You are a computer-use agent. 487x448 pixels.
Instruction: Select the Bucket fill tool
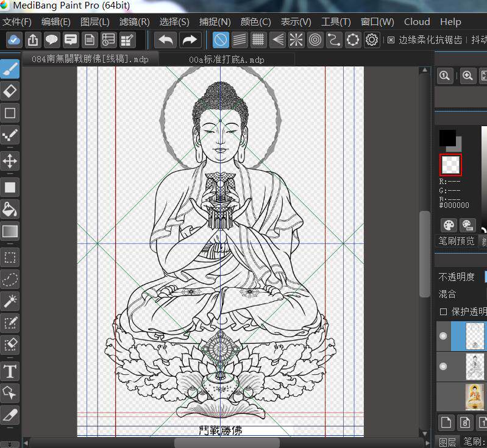[10, 209]
